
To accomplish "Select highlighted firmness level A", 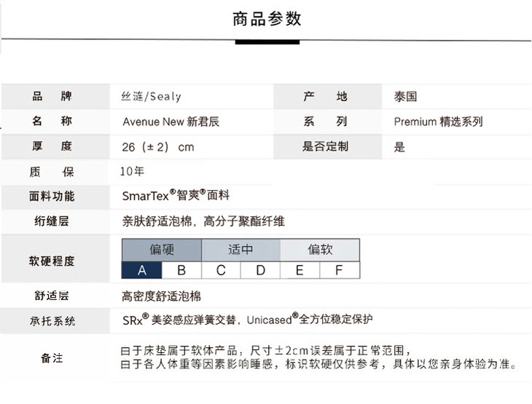I will 142,270.
